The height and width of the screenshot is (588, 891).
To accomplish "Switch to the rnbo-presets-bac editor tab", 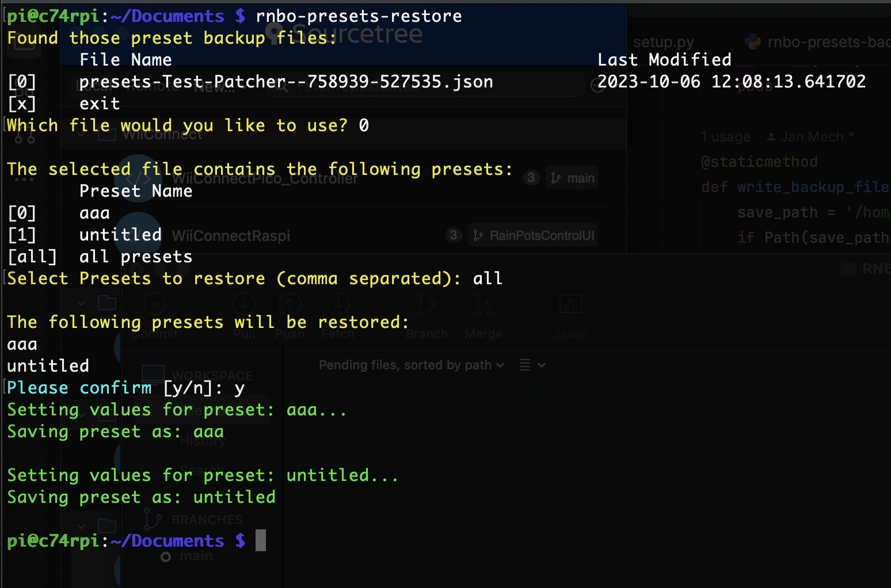I will (x=817, y=42).
